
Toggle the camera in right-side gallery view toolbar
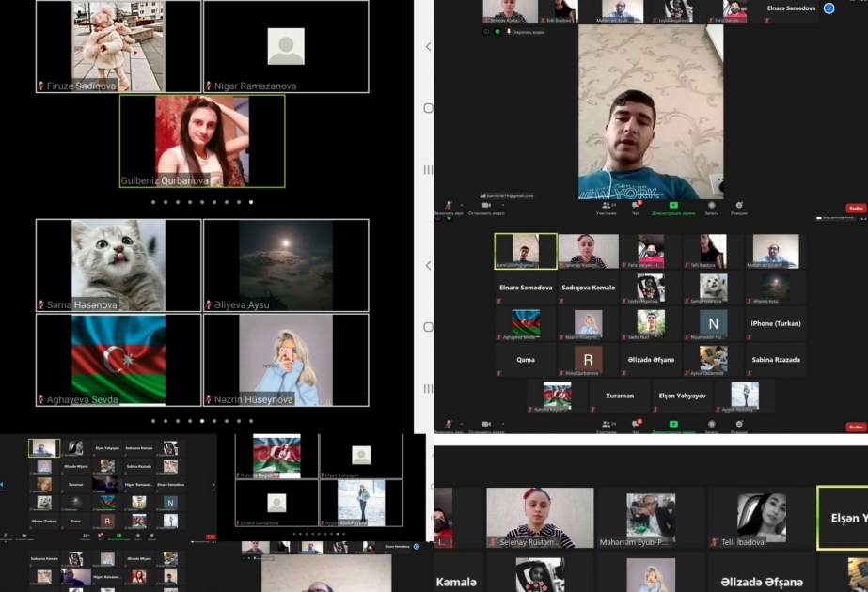click(x=485, y=425)
